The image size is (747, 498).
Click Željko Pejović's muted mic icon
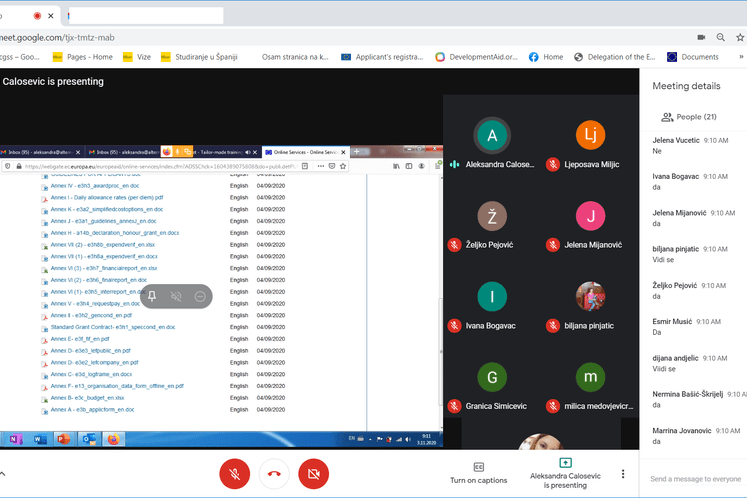454,244
